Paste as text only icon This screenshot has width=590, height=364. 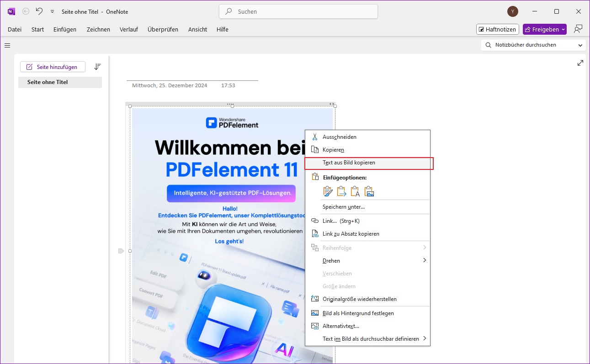(355, 191)
